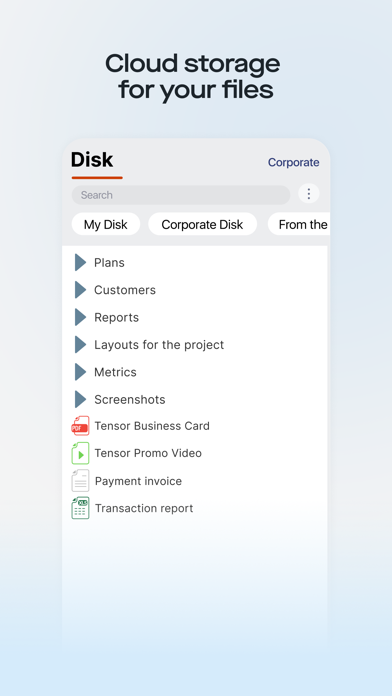392x696 pixels.
Task: Expand the Metrics folder arrow
Action: [x=80, y=372]
